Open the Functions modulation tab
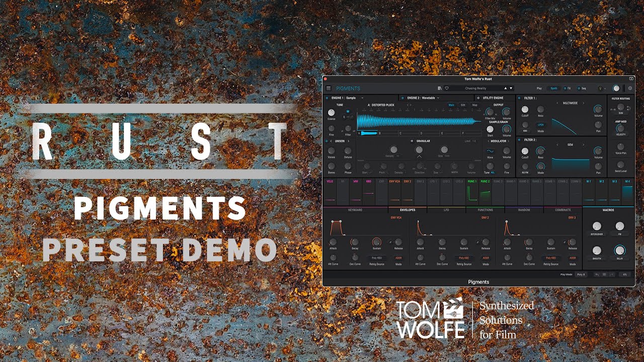This screenshot has height=362, width=644. pos(485,210)
